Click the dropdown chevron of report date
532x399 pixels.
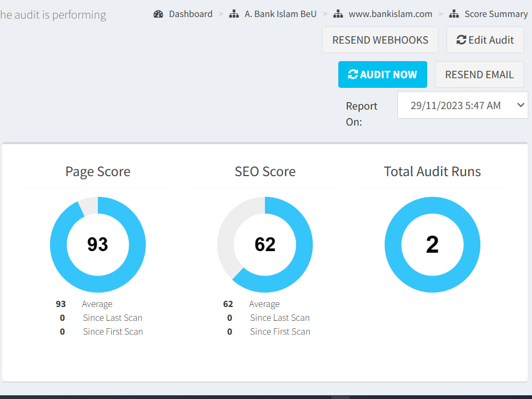[x=520, y=105]
